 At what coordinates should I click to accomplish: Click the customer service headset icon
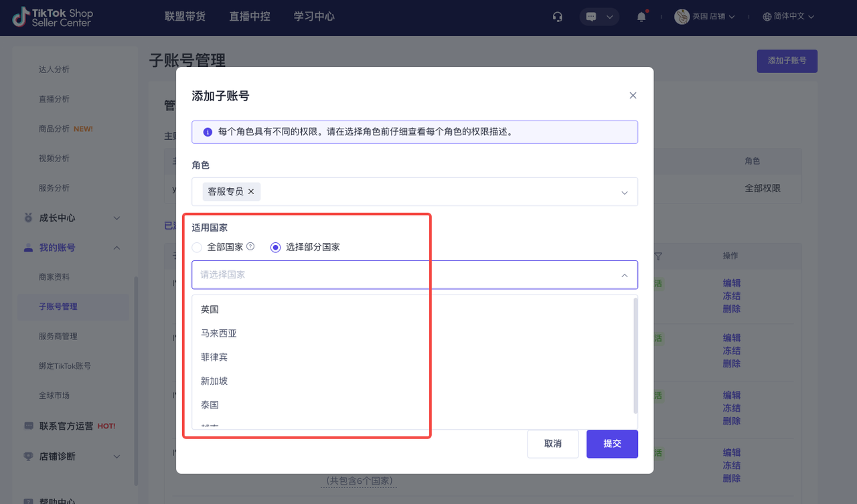(558, 17)
